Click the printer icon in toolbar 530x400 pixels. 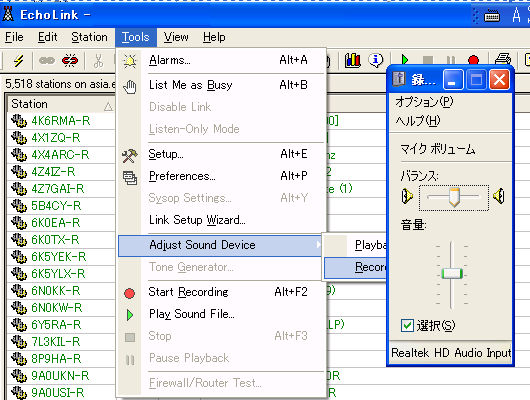(x=503, y=60)
